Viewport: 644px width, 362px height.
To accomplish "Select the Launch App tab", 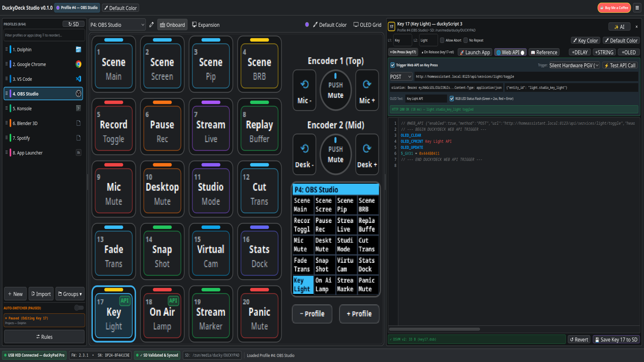I will pyautogui.click(x=475, y=52).
